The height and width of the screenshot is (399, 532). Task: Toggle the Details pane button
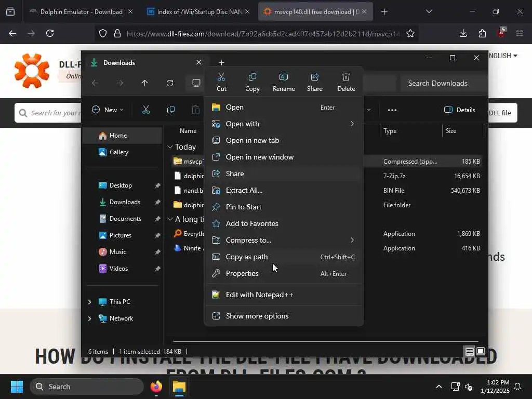point(460,110)
